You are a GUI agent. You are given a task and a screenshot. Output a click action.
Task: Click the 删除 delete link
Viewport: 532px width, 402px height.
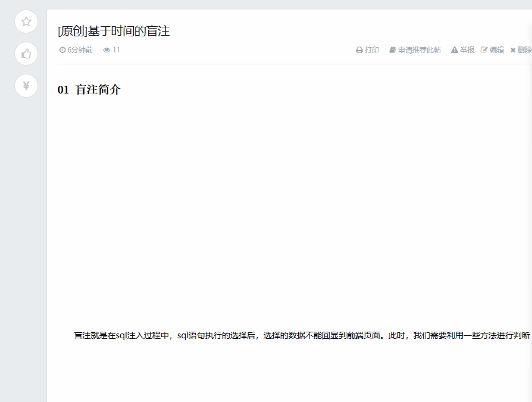pyautogui.click(x=521, y=50)
